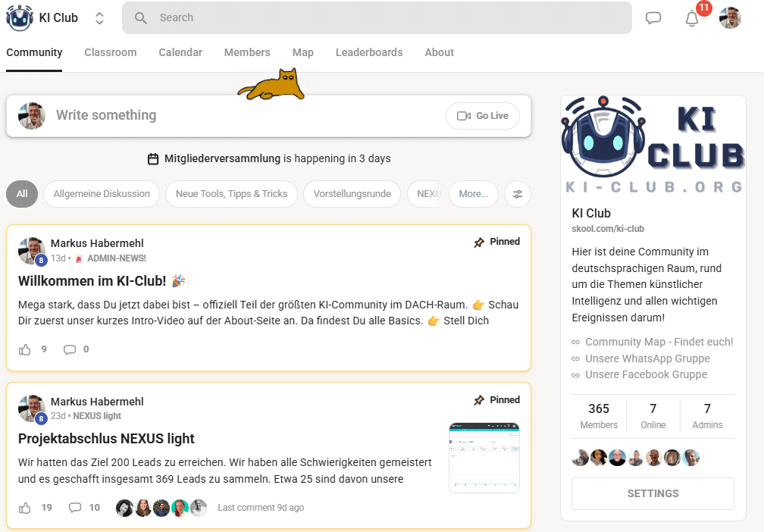Open comments on the Willkommen post
The image size is (764, 532).
(x=70, y=349)
